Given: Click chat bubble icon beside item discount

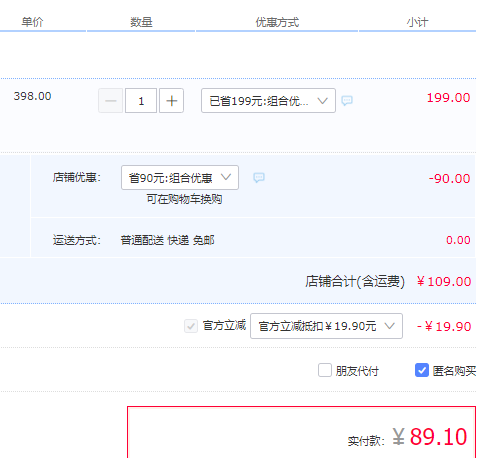Looking at the screenshot, I should (x=347, y=100).
